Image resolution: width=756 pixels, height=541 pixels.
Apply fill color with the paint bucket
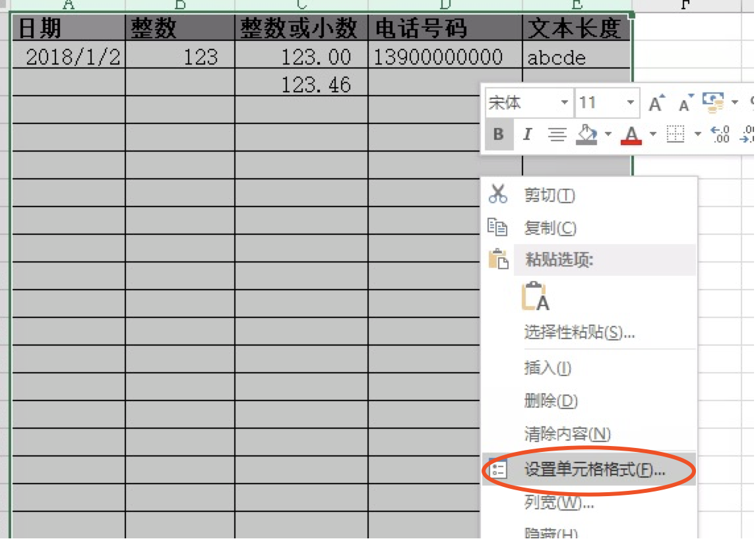point(586,135)
